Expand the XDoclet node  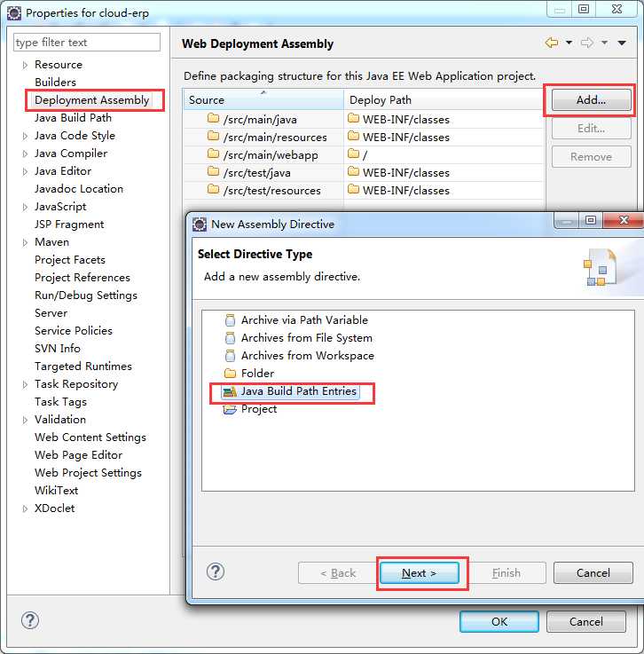(x=25, y=508)
